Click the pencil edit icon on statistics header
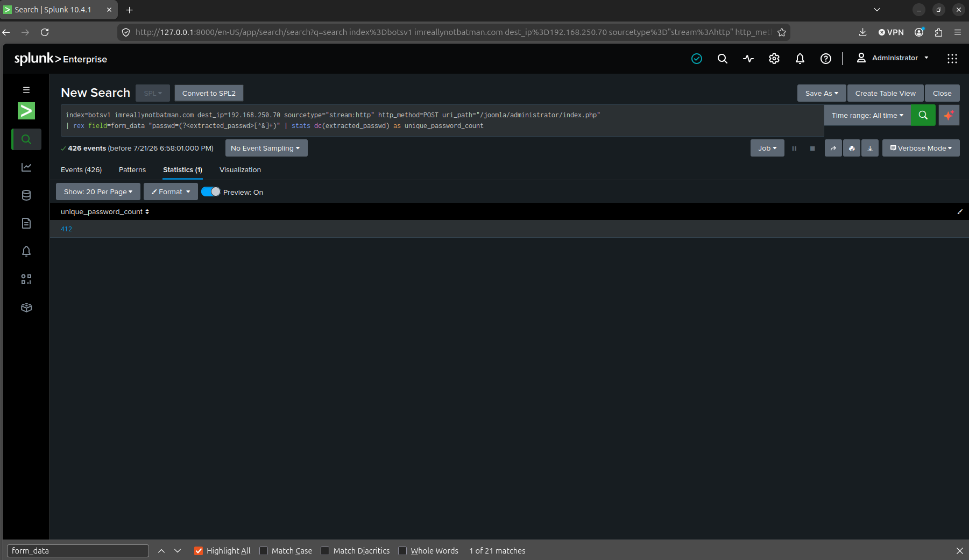The height and width of the screenshot is (560, 969). pos(960,212)
